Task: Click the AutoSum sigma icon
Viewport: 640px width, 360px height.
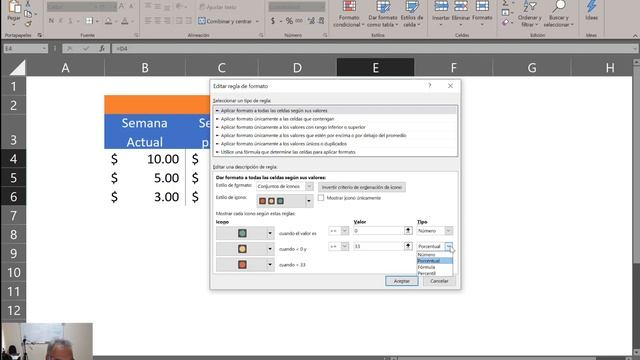Action: tap(506, 4)
